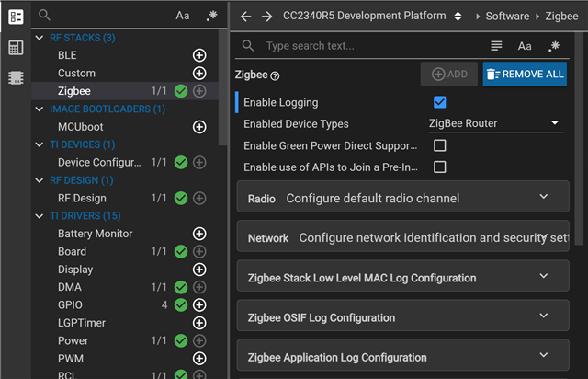Viewport: 588px width, 379px height.
Task: Expand the Network configuration section
Action: [402, 236]
